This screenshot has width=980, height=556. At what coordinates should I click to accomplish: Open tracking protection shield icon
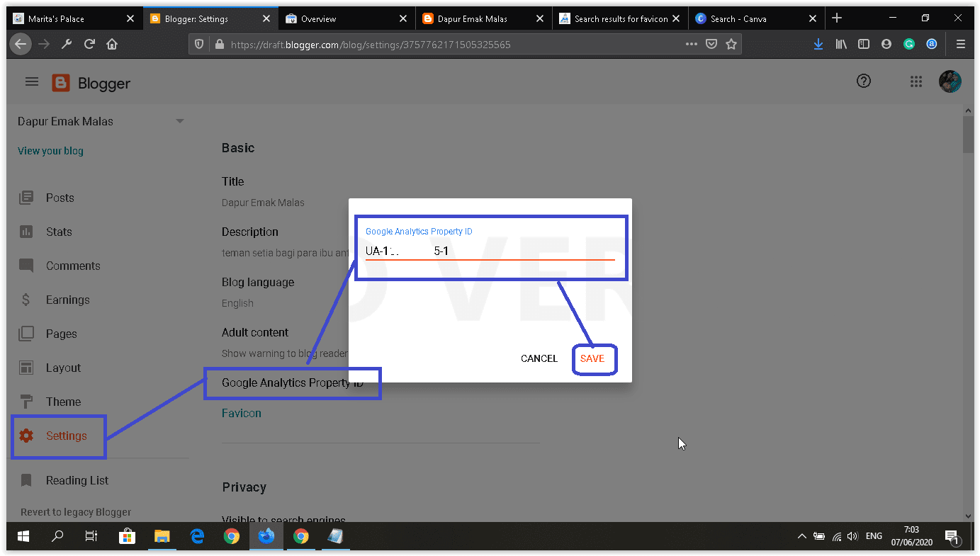click(199, 44)
